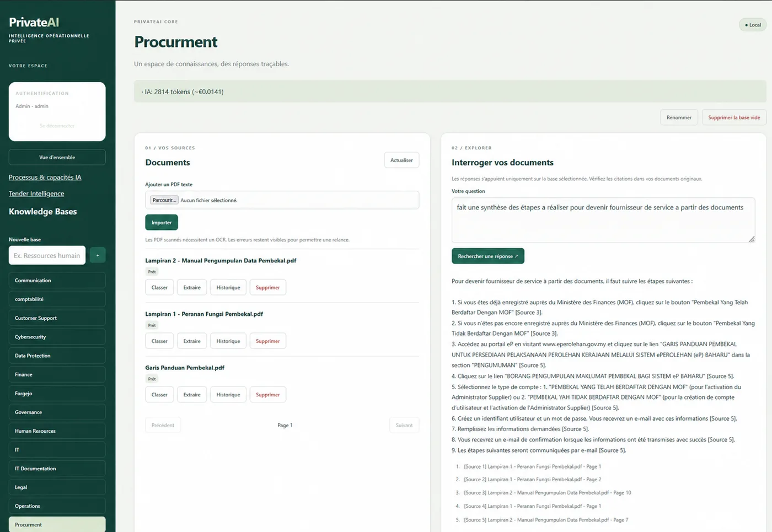Click Rechercher une réponse button
The image size is (772, 532).
coord(488,256)
